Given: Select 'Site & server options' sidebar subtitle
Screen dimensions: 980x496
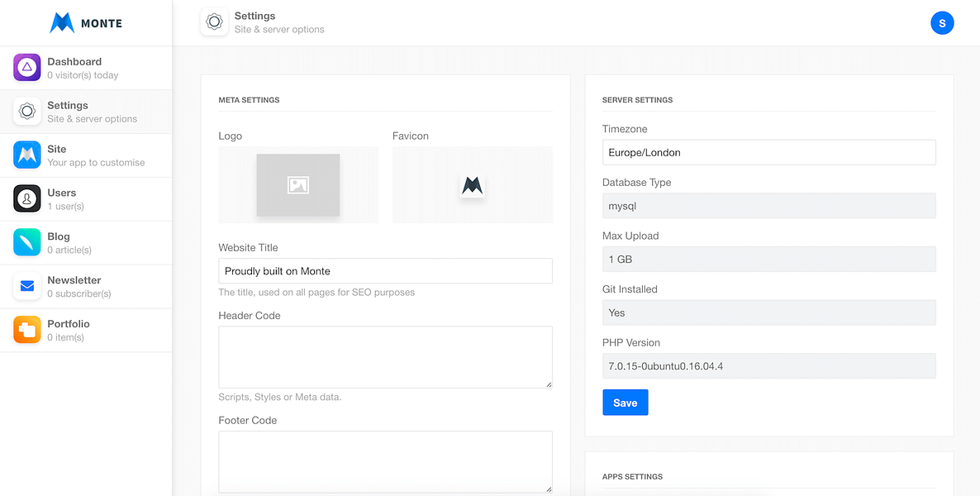Looking at the screenshot, I should tap(93, 119).
